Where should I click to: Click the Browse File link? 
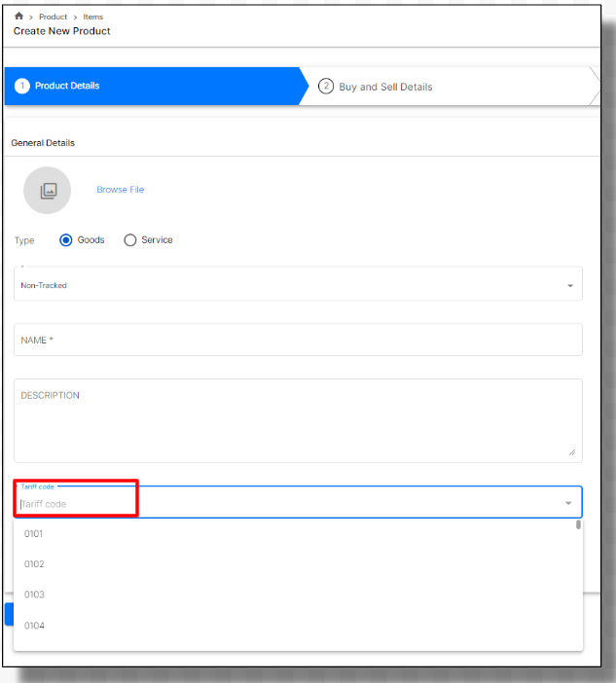[121, 190]
